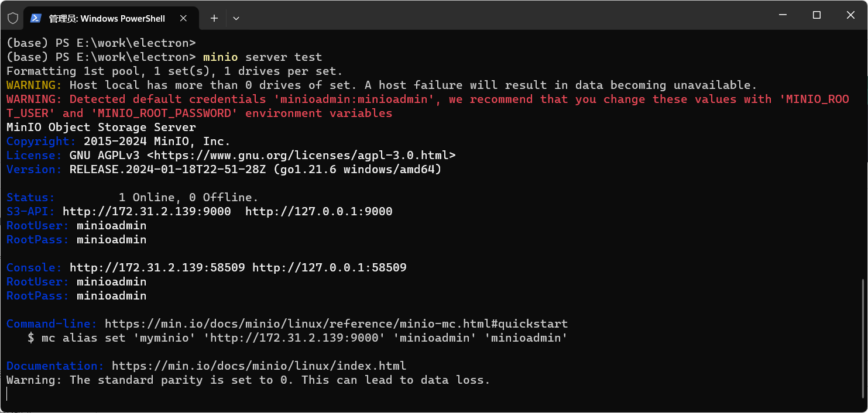Open the MinIO Documentation index.html link
Screen dimensions: 868x413
point(259,366)
